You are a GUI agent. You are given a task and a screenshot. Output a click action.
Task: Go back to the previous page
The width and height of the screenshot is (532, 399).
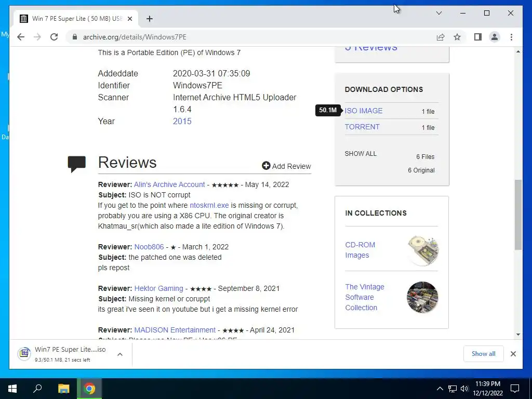click(x=21, y=37)
